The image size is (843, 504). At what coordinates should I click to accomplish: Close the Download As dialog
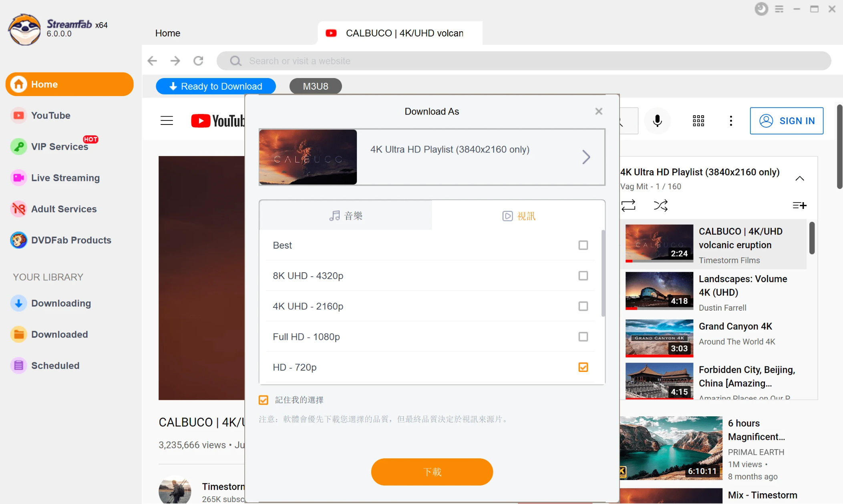599,111
